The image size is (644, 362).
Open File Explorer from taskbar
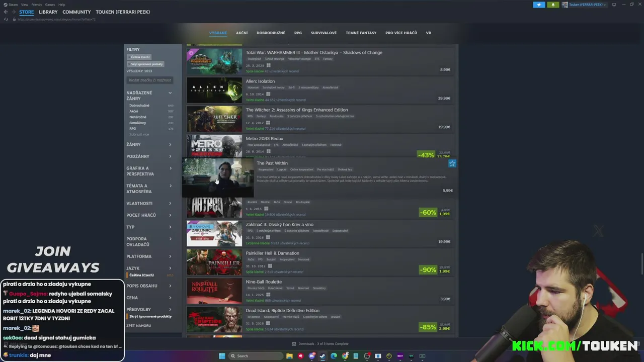289,356
